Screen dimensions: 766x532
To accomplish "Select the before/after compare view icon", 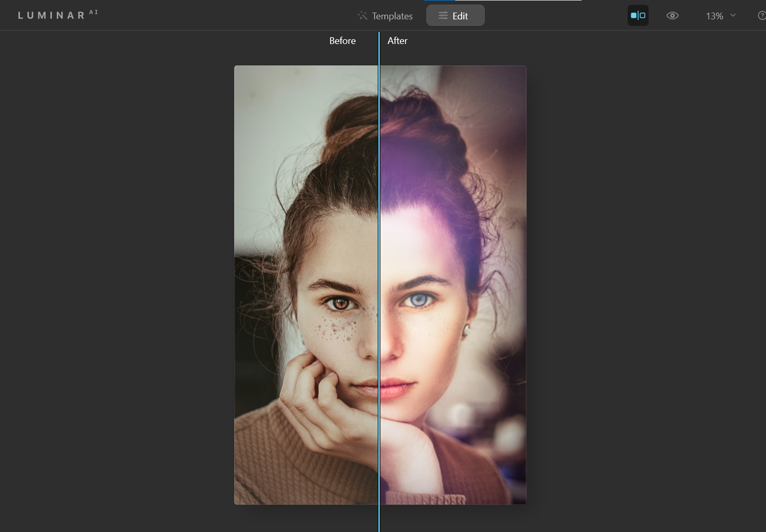I will tap(638, 15).
